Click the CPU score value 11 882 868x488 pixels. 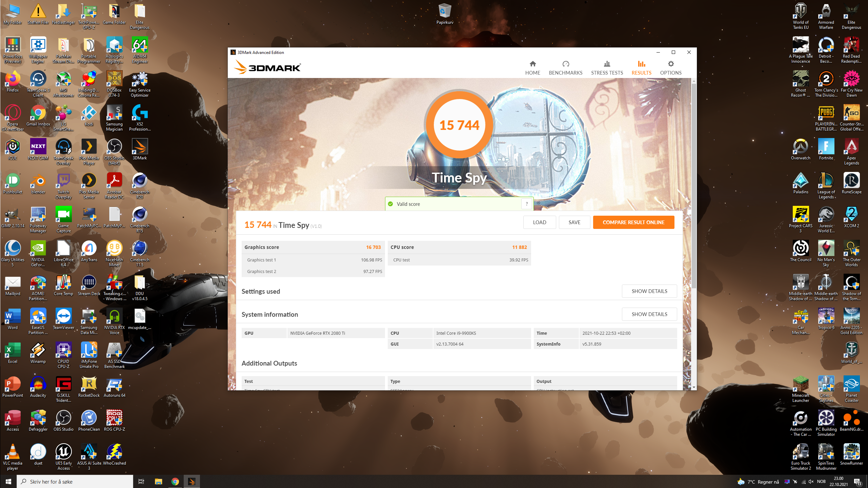pos(519,247)
